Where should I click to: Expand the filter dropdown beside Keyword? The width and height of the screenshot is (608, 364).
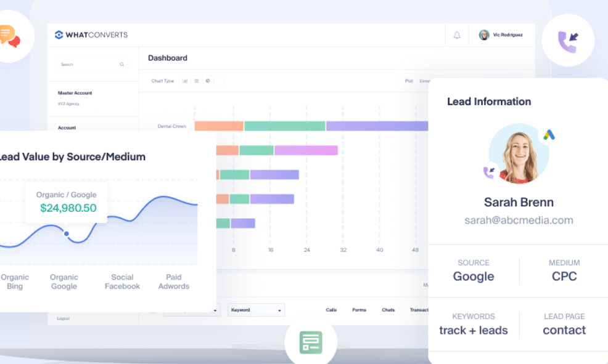[x=210, y=310]
